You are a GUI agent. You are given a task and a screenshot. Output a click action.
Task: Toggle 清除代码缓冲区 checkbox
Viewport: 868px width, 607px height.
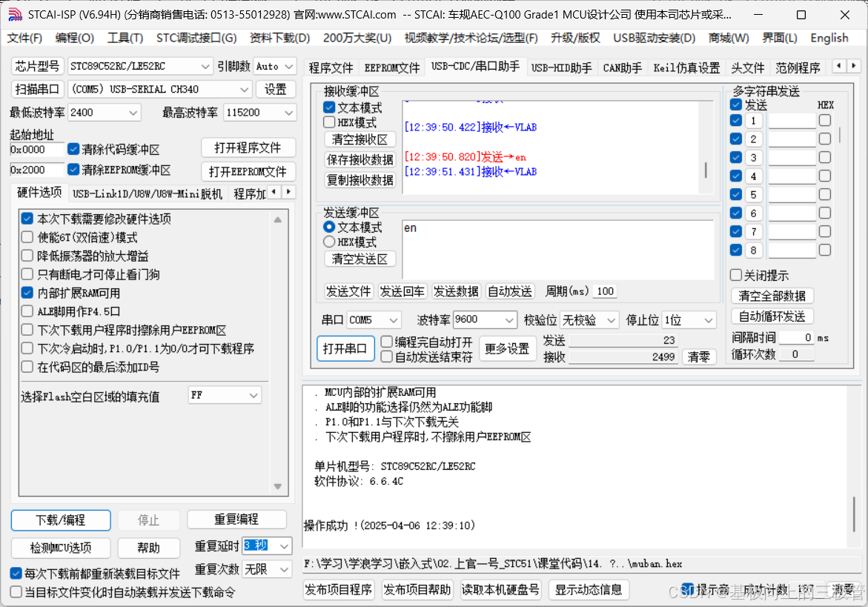73,150
